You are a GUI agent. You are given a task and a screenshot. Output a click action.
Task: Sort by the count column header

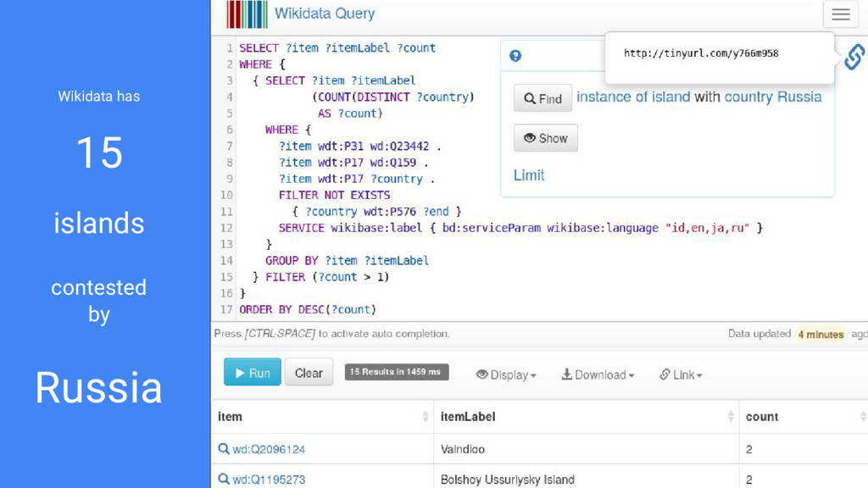[x=804, y=417]
